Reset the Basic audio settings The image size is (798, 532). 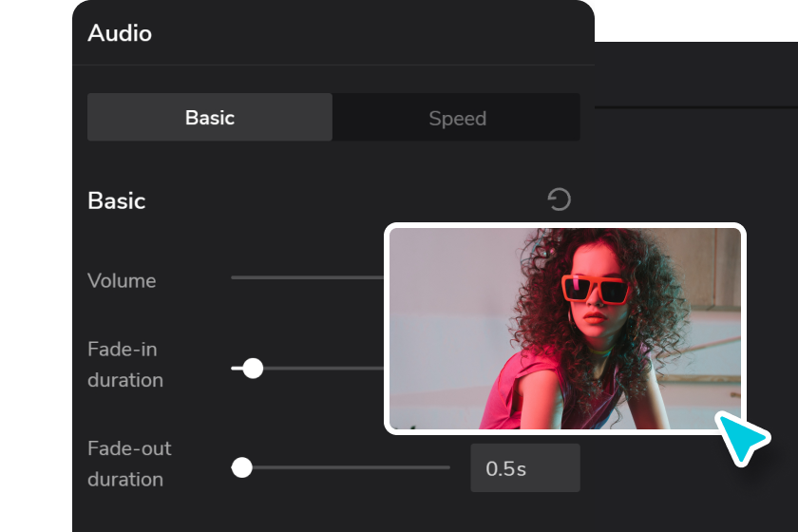pos(559,199)
